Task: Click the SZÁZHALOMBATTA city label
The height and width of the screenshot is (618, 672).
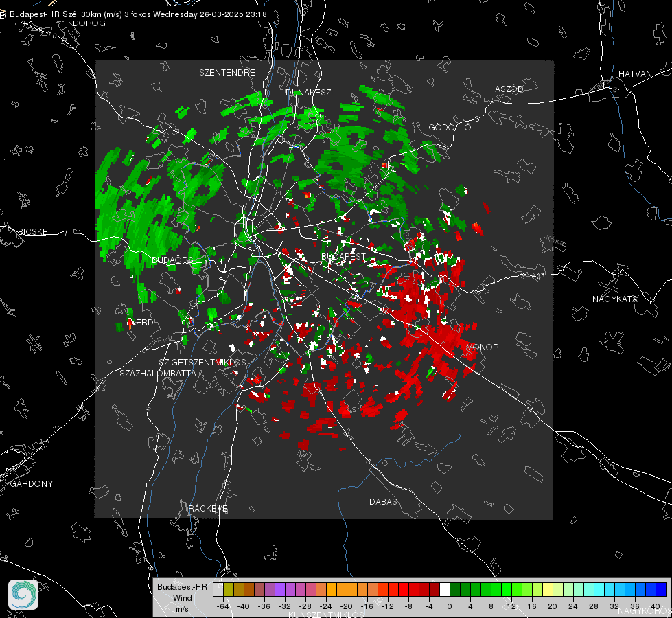Action: click(158, 373)
